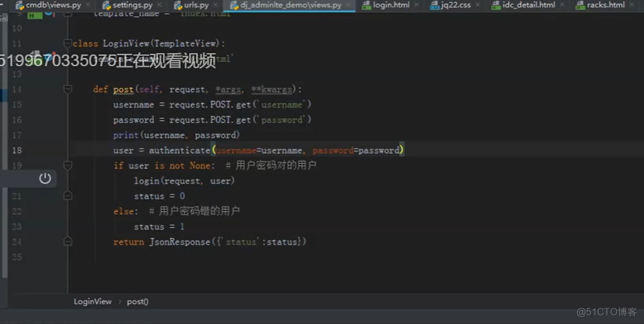
Task: Close the jq22.css tab
Action: coord(477,5)
